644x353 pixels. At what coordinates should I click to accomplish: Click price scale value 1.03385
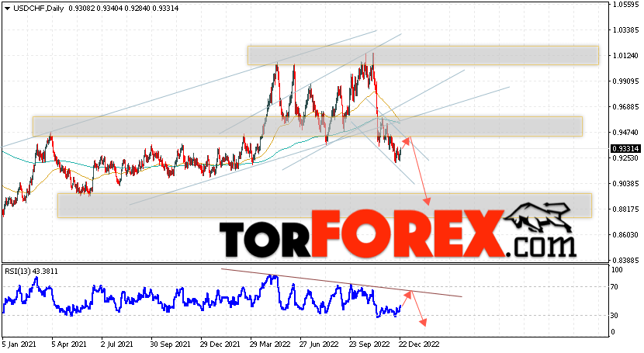pos(625,30)
